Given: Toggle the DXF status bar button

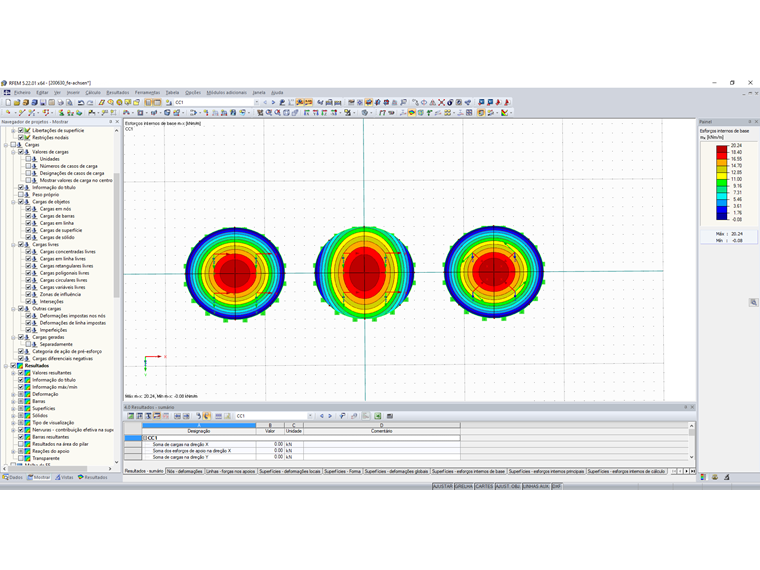Looking at the screenshot, I should coord(556,486).
